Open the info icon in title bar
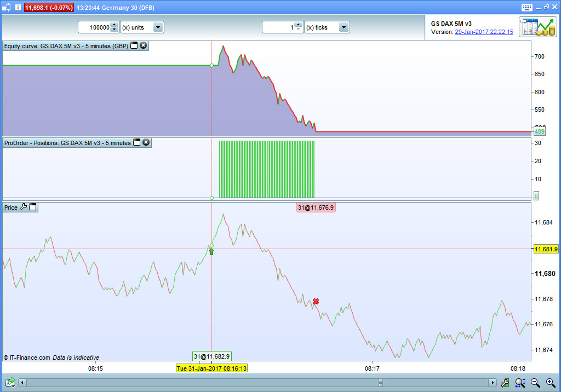 click(x=18, y=7)
